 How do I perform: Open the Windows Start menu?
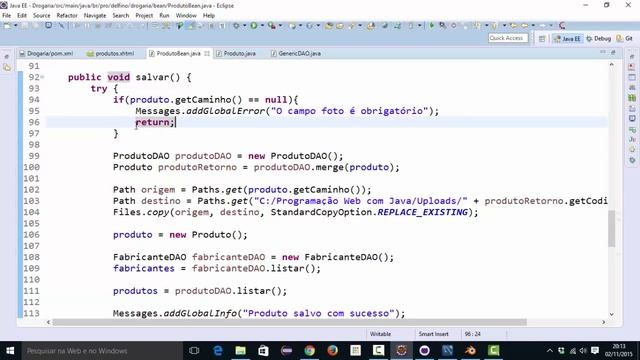pyautogui.click(x=10, y=351)
